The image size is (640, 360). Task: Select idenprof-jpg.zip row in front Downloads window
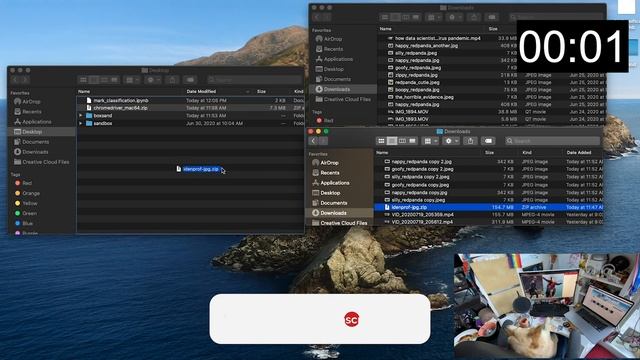point(489,207)
